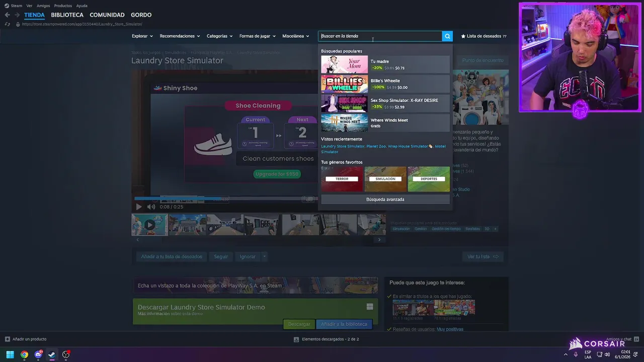Open the Ver menu
644x362 pixels.
(29, 6)
